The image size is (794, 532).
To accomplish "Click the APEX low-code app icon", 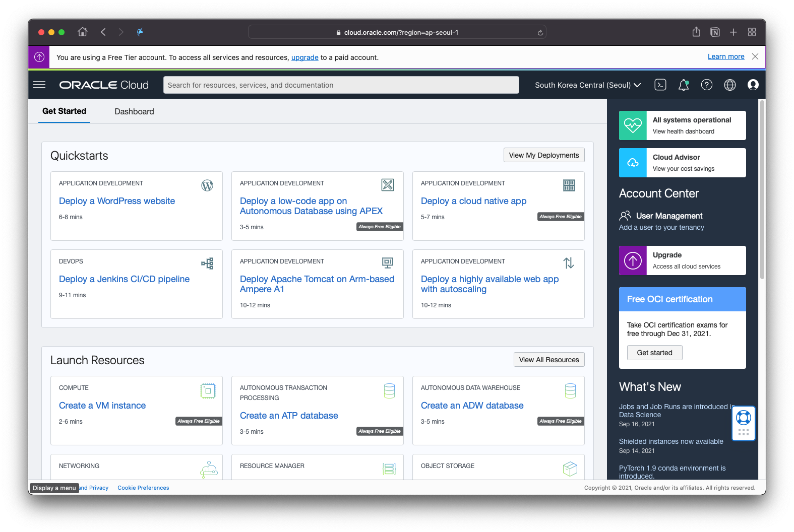I will (x=388, y=185).
